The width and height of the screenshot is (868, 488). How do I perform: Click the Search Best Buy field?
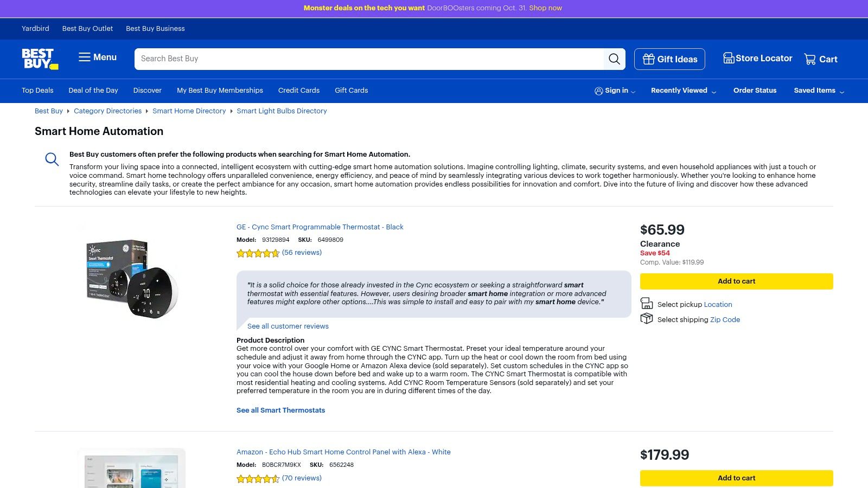[369, 59]
